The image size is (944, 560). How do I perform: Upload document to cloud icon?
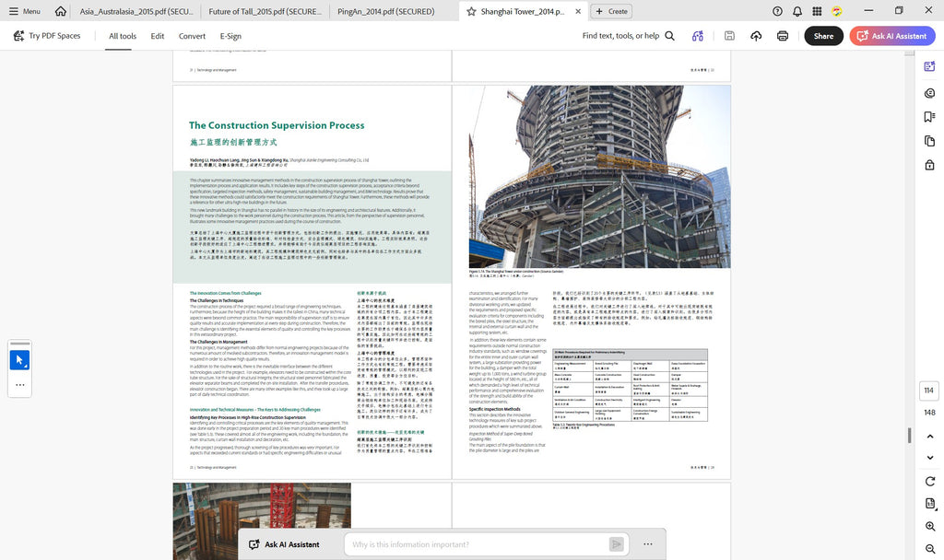click(756, 36)
